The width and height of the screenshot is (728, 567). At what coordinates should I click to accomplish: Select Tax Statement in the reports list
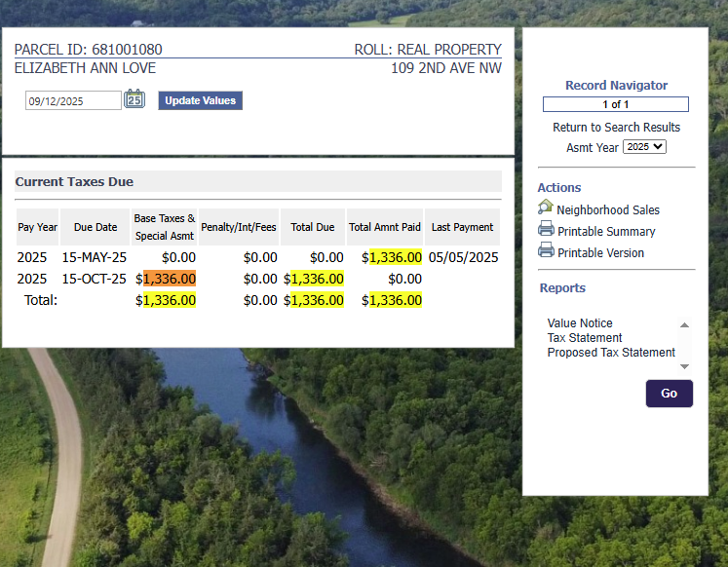585,338
